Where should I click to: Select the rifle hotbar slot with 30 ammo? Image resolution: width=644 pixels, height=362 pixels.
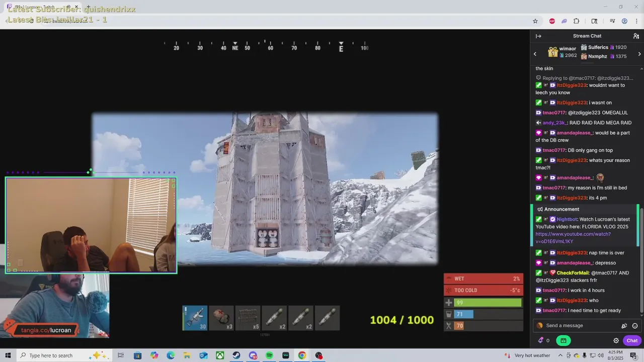point(195,318)
